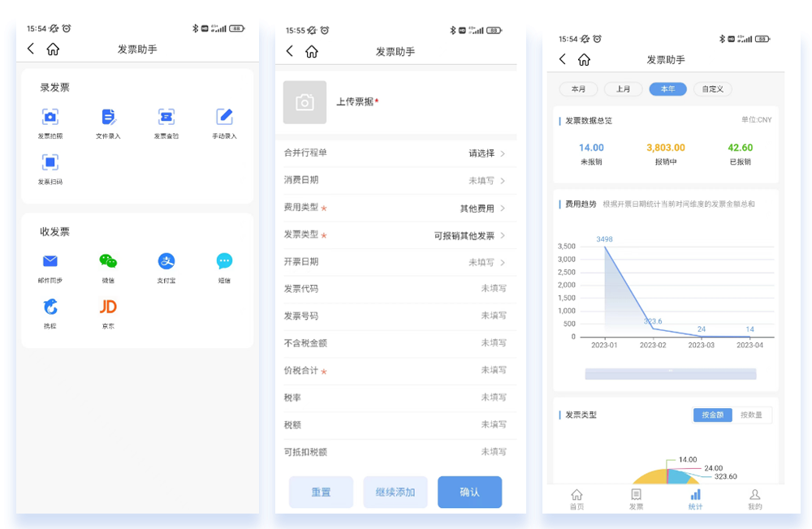
Task: Open 邮件同步 mail sync icon
Action: point(50,261)
